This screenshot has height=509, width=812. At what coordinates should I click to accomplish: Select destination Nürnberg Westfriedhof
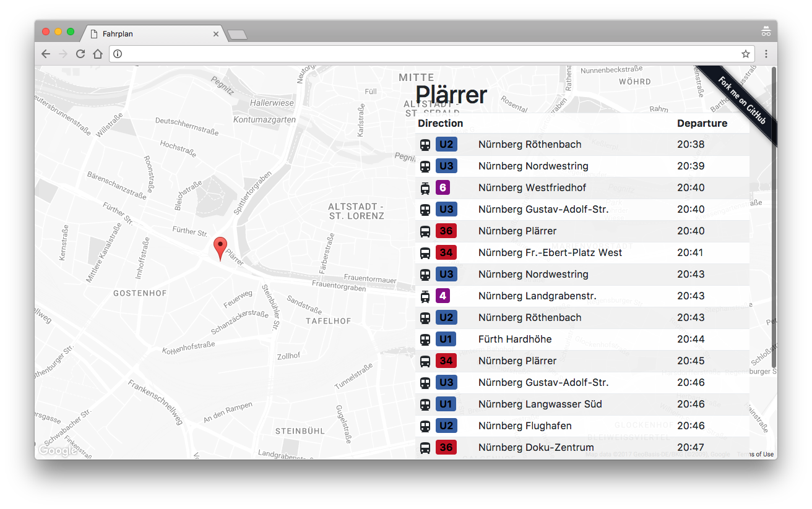(x=532, y=187)
